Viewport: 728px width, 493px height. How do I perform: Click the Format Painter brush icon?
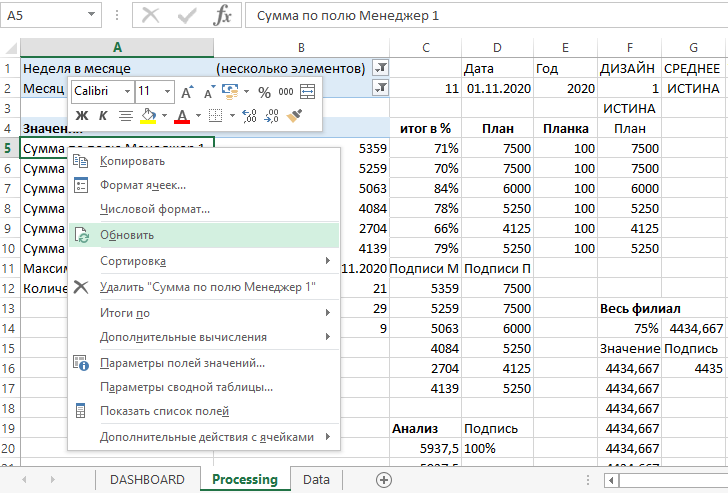tap(294, 116)
